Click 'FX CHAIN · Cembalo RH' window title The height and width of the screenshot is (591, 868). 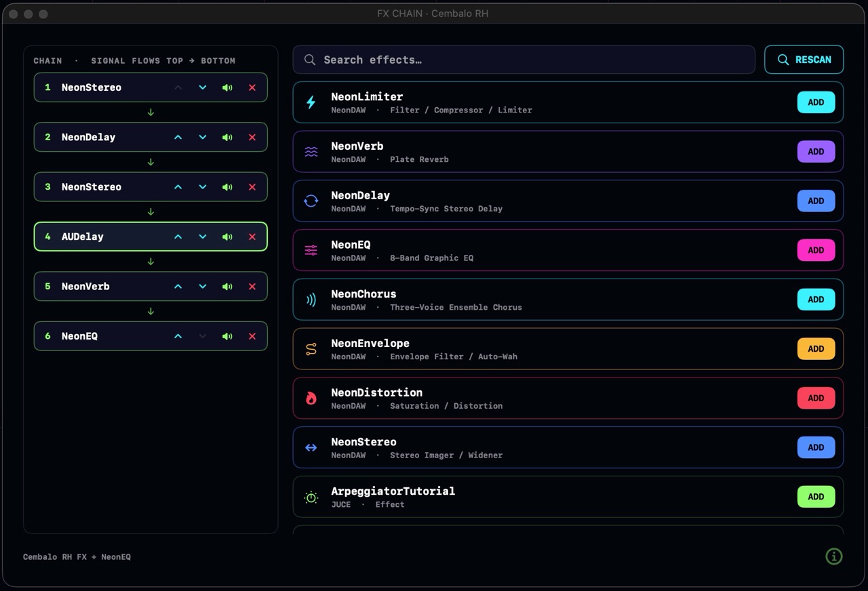pos(433,14)
